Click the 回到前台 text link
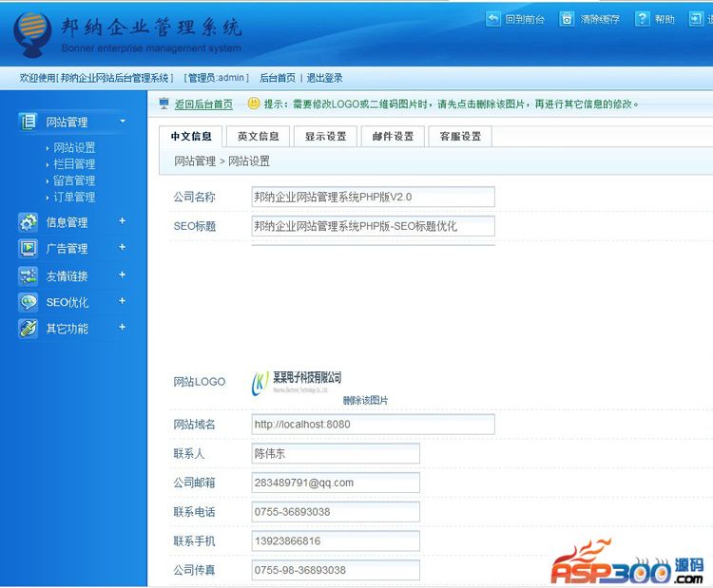 pos(525,20)
